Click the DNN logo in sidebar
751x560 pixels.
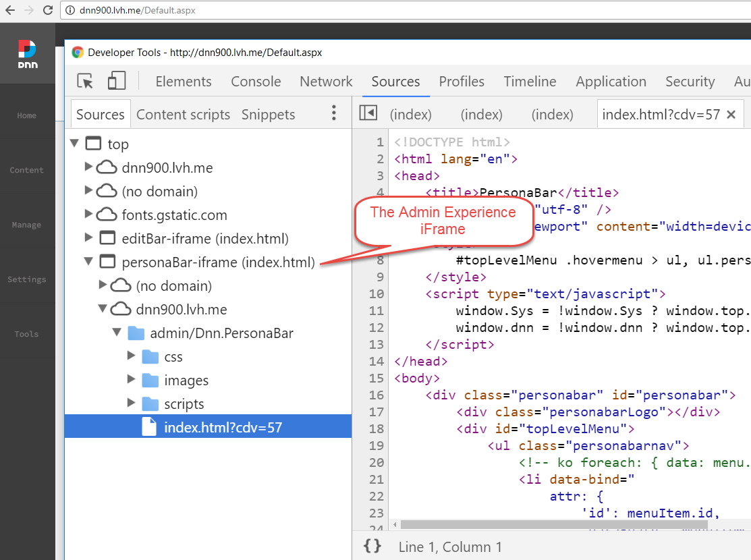tap(27, 54)
